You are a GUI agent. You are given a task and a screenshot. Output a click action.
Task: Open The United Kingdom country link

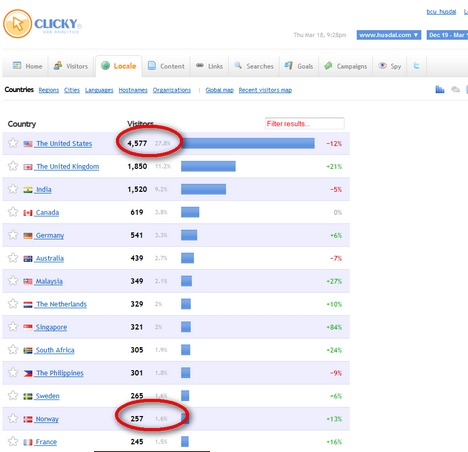point(68,167)
